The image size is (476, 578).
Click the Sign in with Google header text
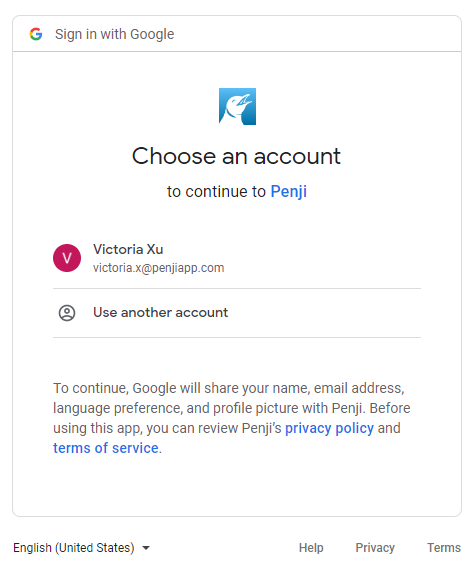(114, 34)
